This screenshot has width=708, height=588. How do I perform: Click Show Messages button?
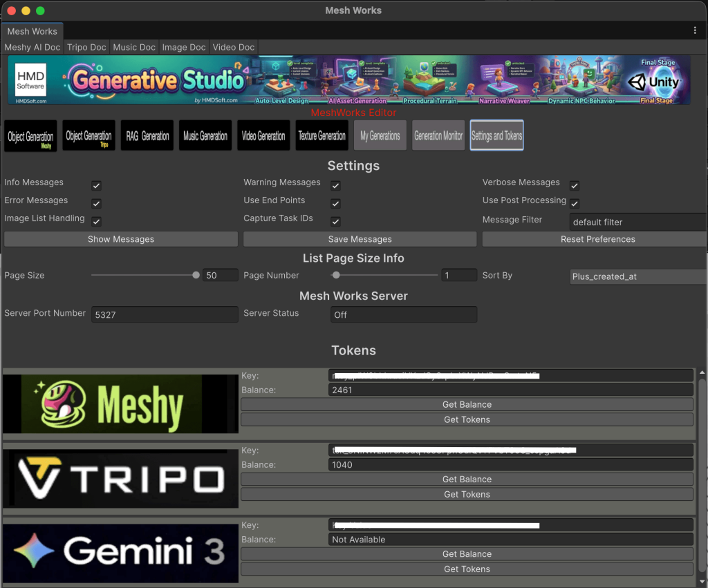click(x=121, y=239)
